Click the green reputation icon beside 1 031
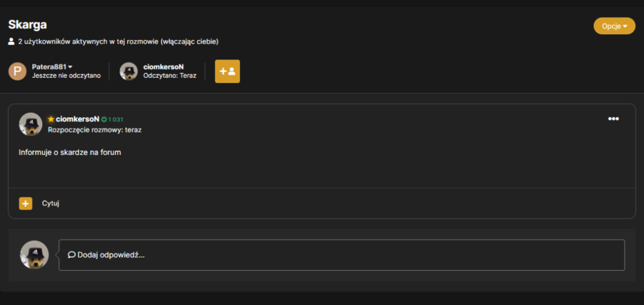The image size is (644, 305). pyautogui.click(x=104, y=120)
